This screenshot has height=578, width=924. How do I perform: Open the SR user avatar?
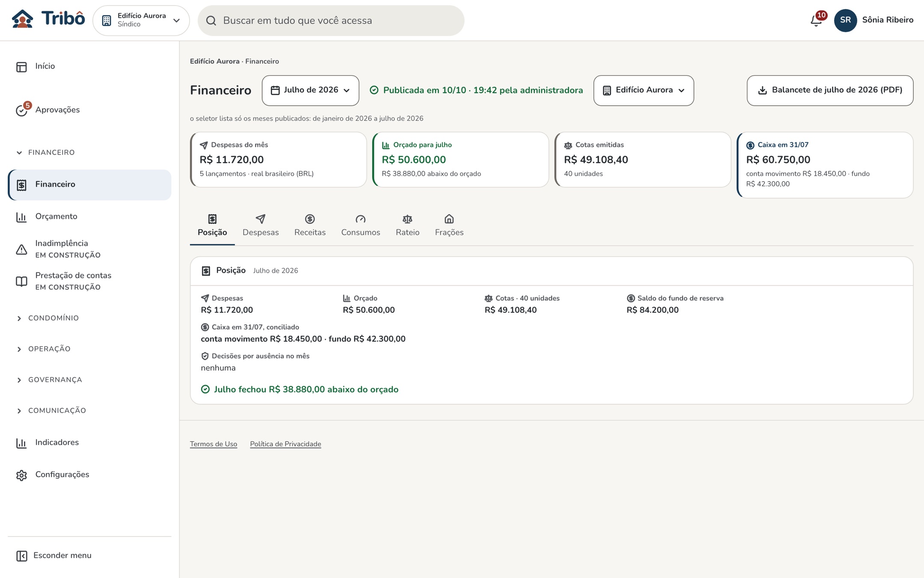(845, 20)
